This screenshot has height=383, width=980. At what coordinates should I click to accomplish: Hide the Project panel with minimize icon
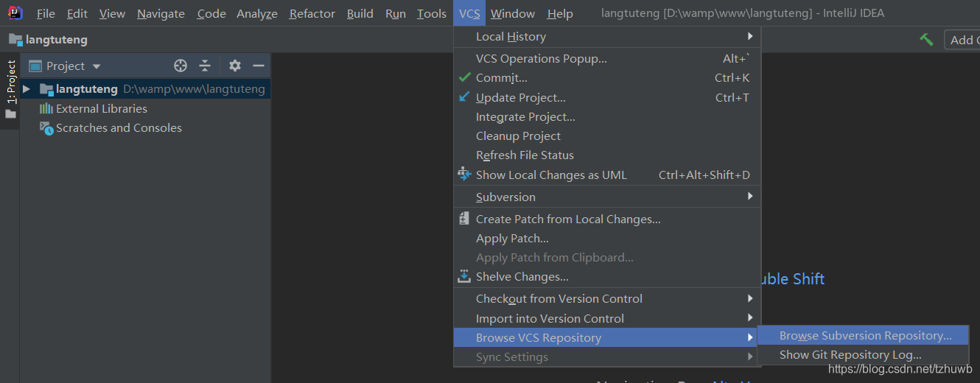[258, 66]
